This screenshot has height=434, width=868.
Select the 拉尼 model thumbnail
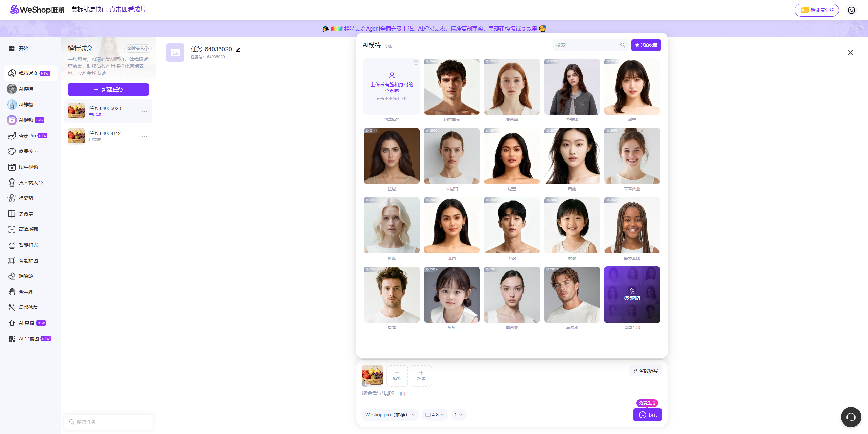coord(391,156)
